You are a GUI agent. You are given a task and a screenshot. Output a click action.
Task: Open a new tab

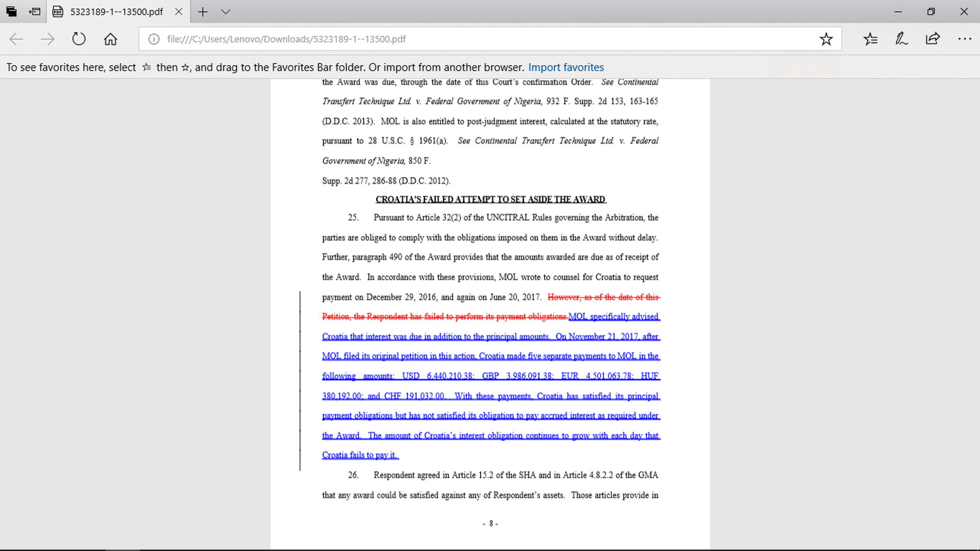[203, 12]
